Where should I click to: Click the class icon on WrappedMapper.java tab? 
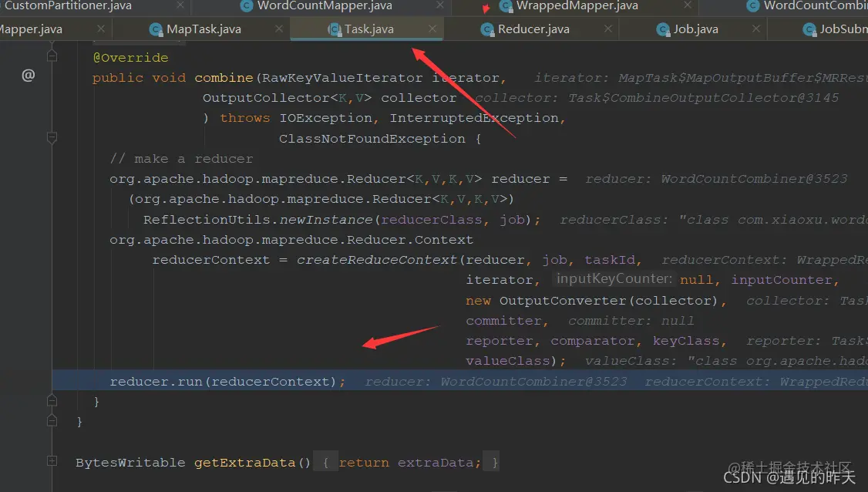pyautogui.click(x=506, y=6)
